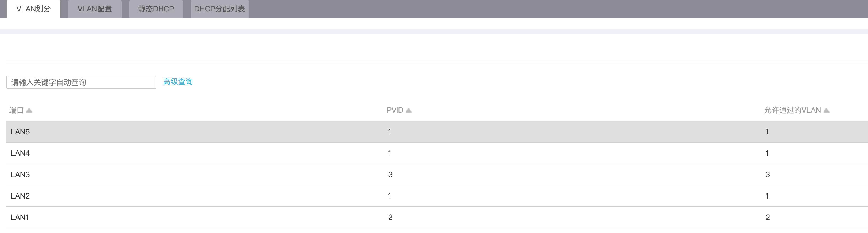Click the 高级查询 link
The height and width of the screenshot is (233, 868).
pyautogui.click(x=178, y=82)
